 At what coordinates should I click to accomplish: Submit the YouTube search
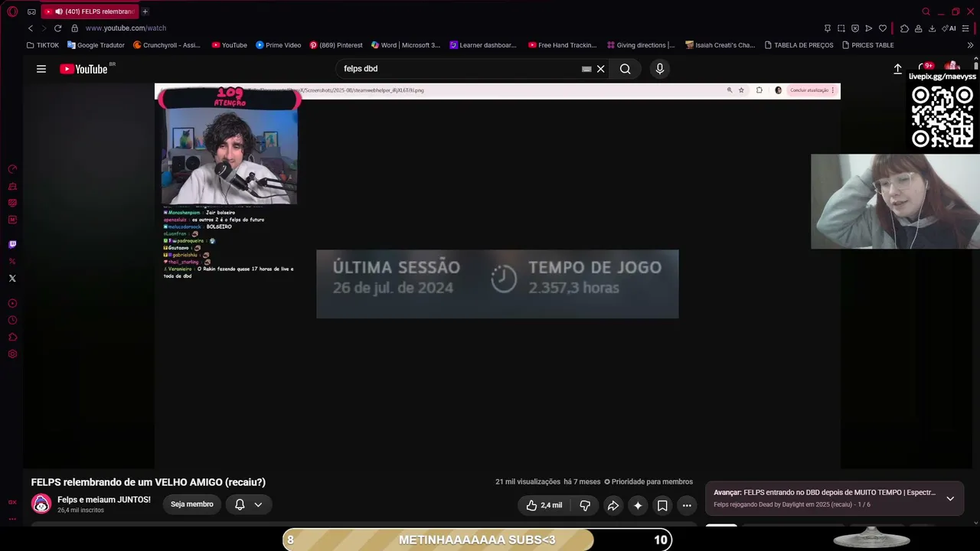click(626, 69)
